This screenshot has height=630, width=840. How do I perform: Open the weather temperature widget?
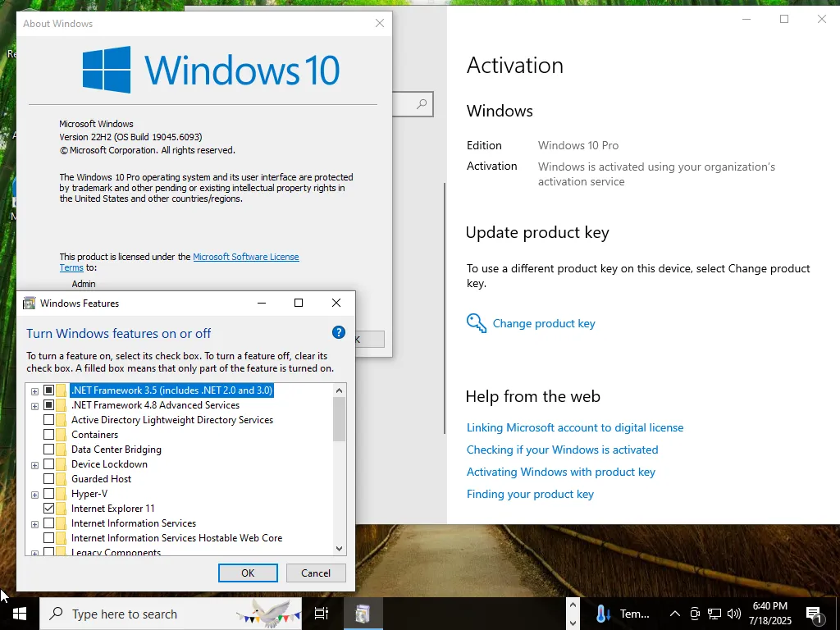624,614
